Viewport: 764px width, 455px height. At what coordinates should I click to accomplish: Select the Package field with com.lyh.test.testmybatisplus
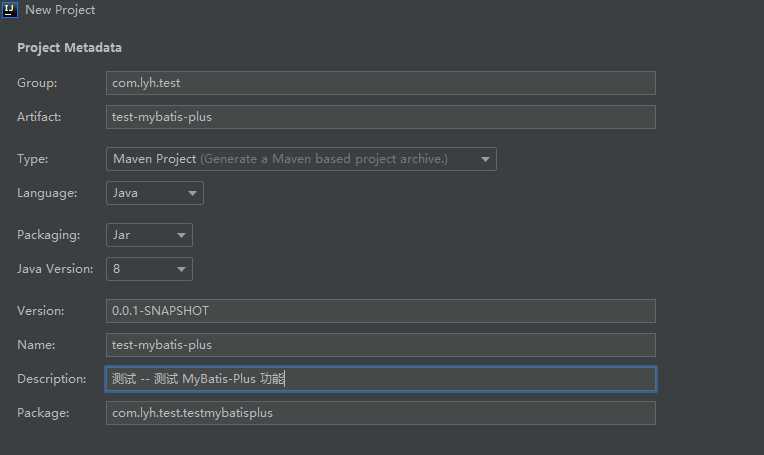[380, 413]
